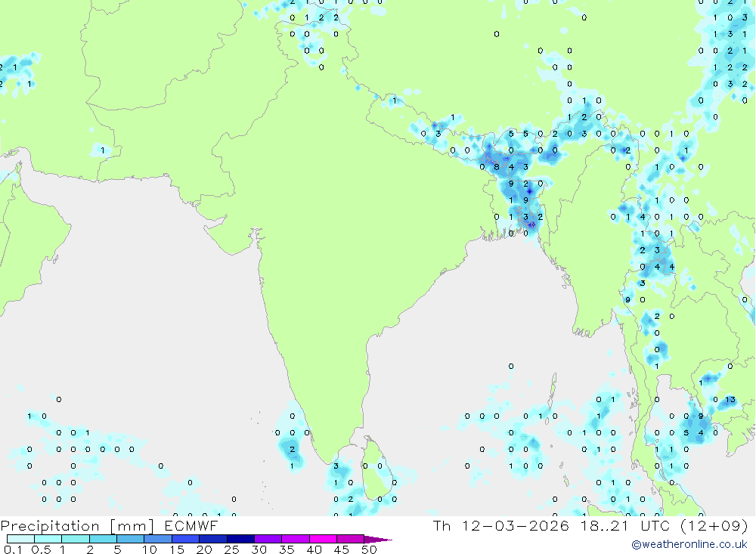756x554 pixels.
Task: Click the 20–25 mm legend color box
Action: point(213,539)
